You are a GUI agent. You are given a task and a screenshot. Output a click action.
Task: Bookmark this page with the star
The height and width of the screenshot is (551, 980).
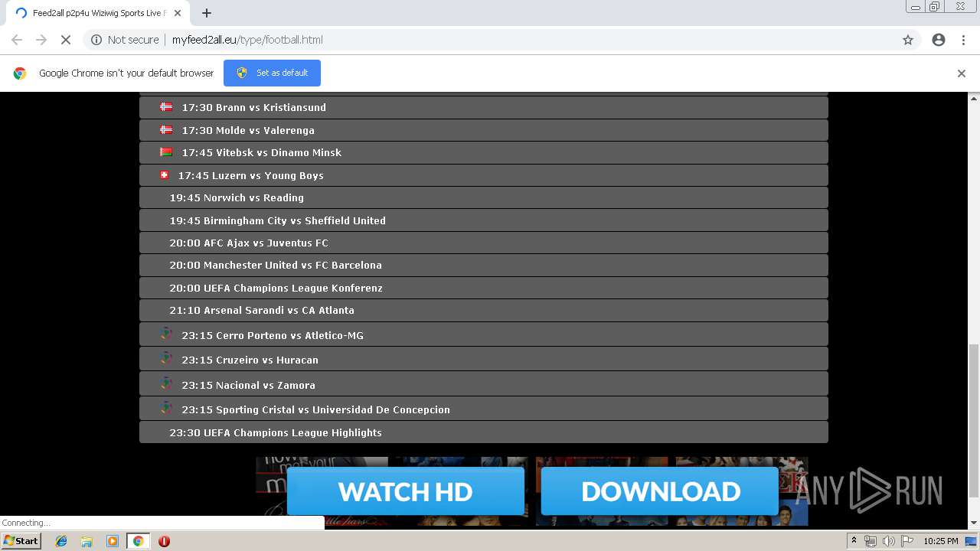pos(908,40)
